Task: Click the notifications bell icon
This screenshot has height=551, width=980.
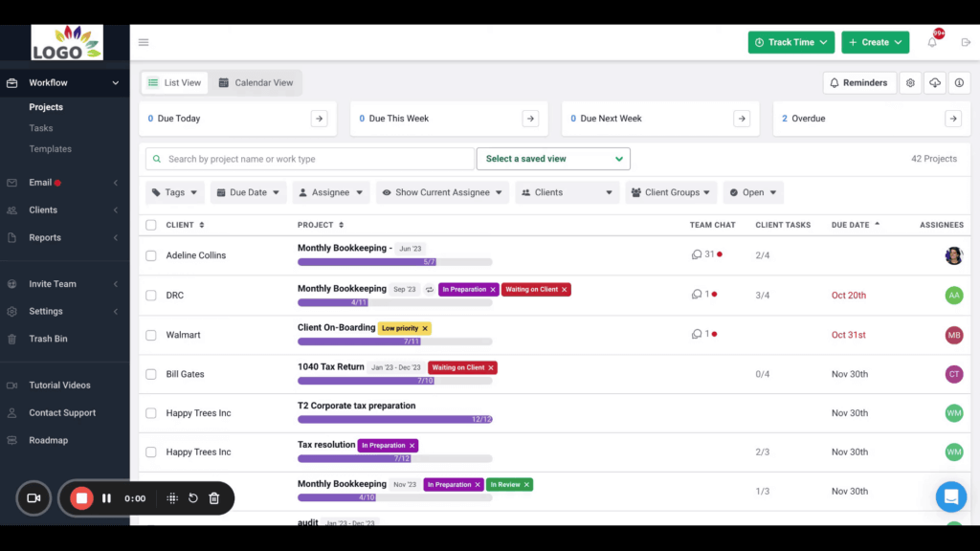Action: coord(932,42)
